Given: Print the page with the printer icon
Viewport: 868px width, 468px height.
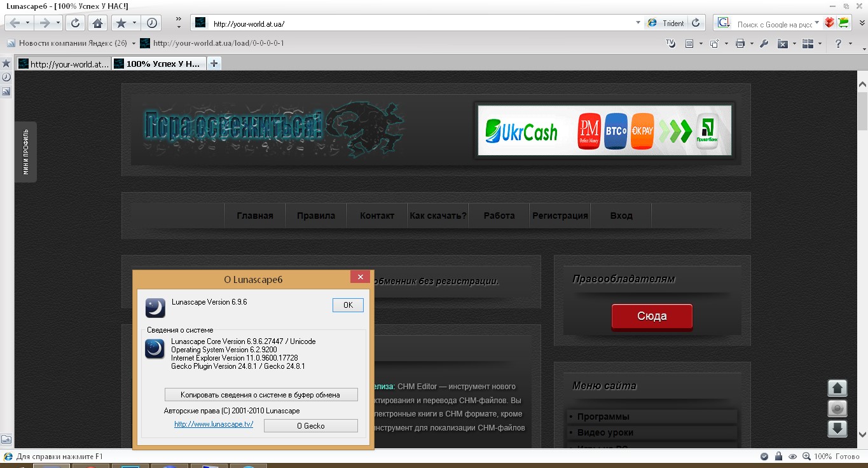Looking at the screenshot, I should (740, 43).
